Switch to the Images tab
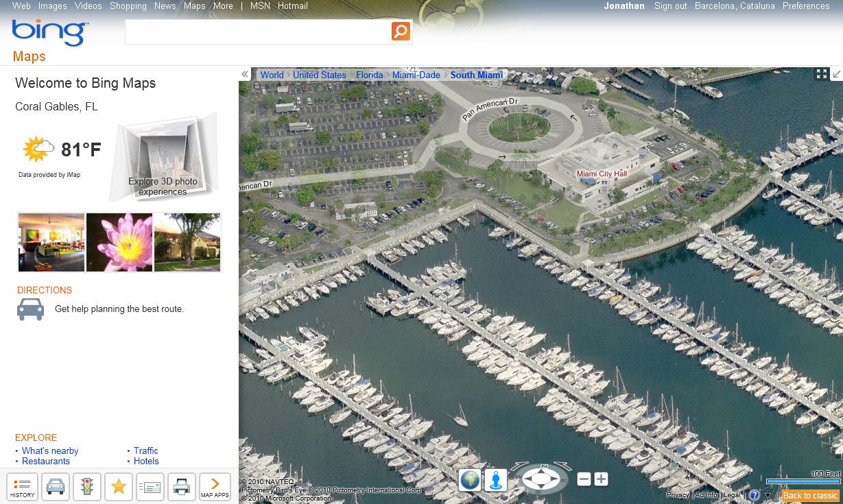The width and height of the screenshot is (843, 504). pyautogui.click(x=53, y=5)
